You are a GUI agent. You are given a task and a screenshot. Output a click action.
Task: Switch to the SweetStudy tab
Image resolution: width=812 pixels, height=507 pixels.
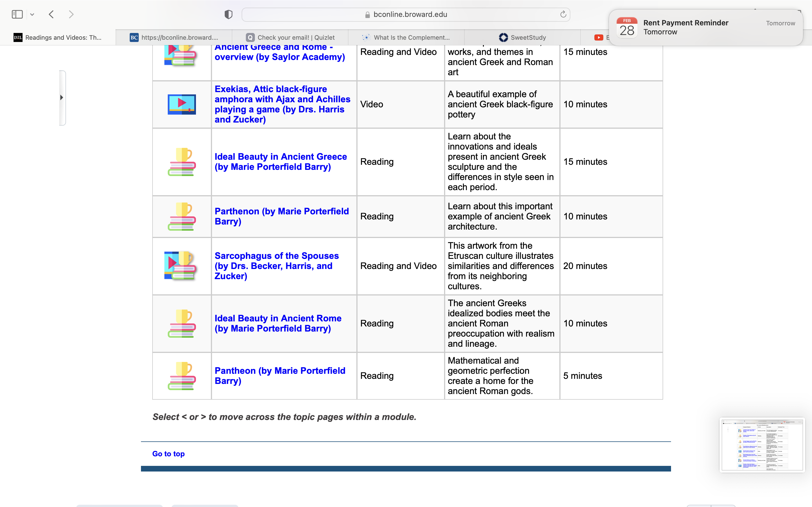522,37
